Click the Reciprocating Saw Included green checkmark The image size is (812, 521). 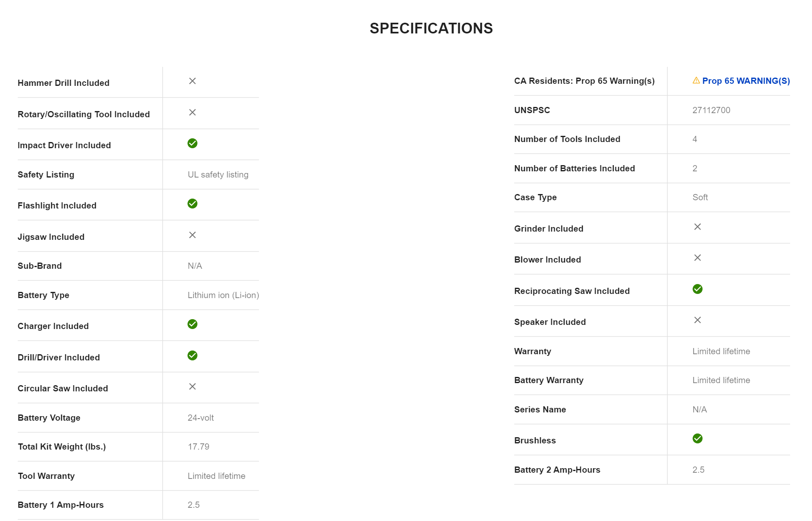tap(698, 289)
